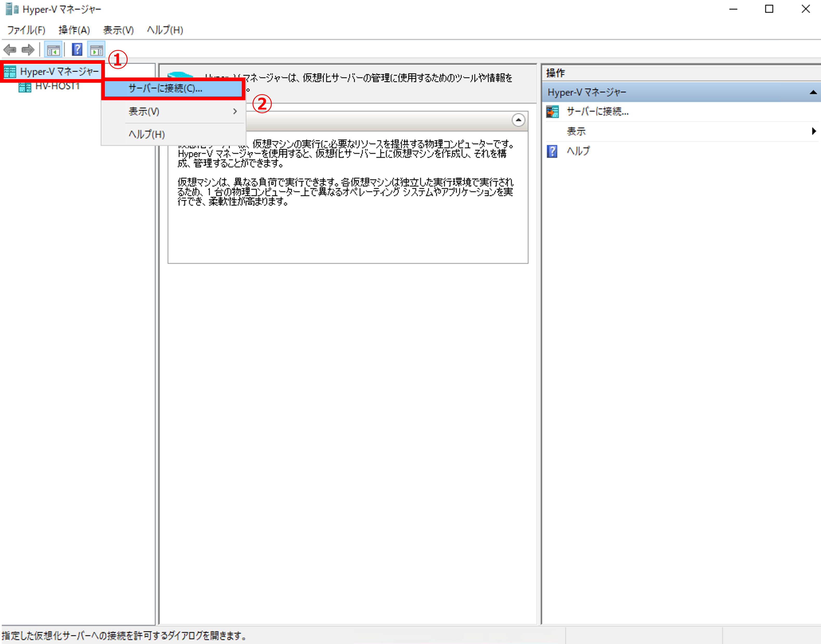Collapse the introduction section with round arrow button
Viewport: 821px width, 644px height.
(518, 120)
